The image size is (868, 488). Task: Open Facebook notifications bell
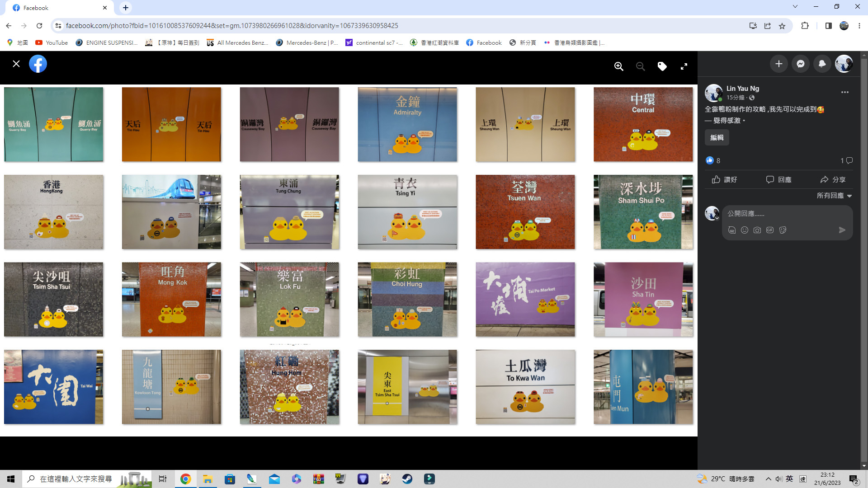pyautogui.click(x=822, y=64)
